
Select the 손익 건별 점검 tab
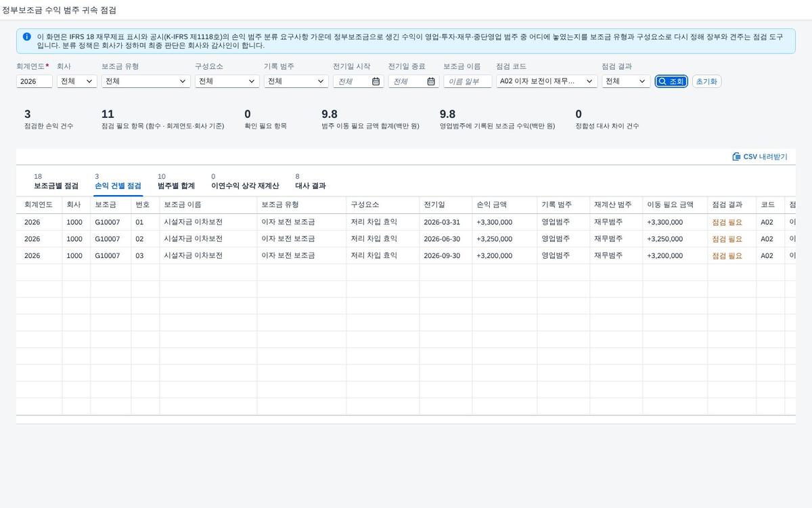pyautogui.click(x=118, y=182)
